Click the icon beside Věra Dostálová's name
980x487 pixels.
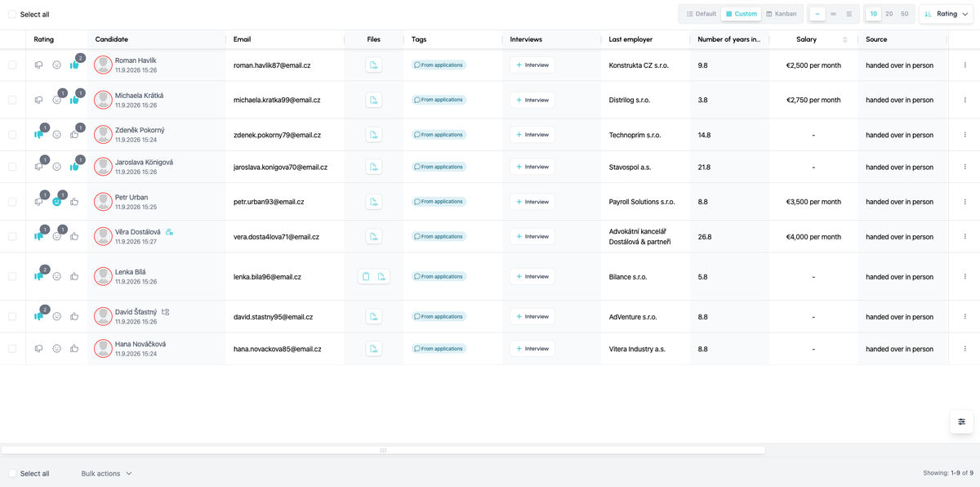click(x=169, y=232)
